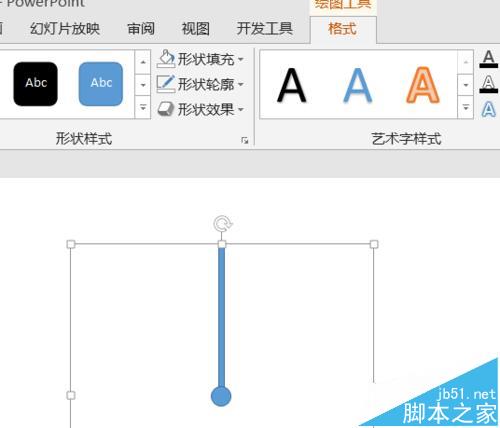Expand the WordArt styles gallery
This screenshot has height=428, width=500.
click(x=466, y=107)
